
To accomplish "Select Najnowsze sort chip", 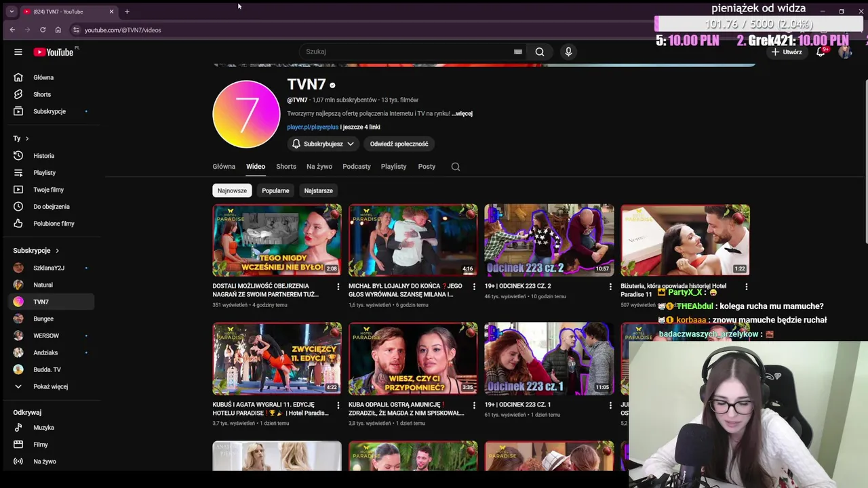I will tap(232, 190).
